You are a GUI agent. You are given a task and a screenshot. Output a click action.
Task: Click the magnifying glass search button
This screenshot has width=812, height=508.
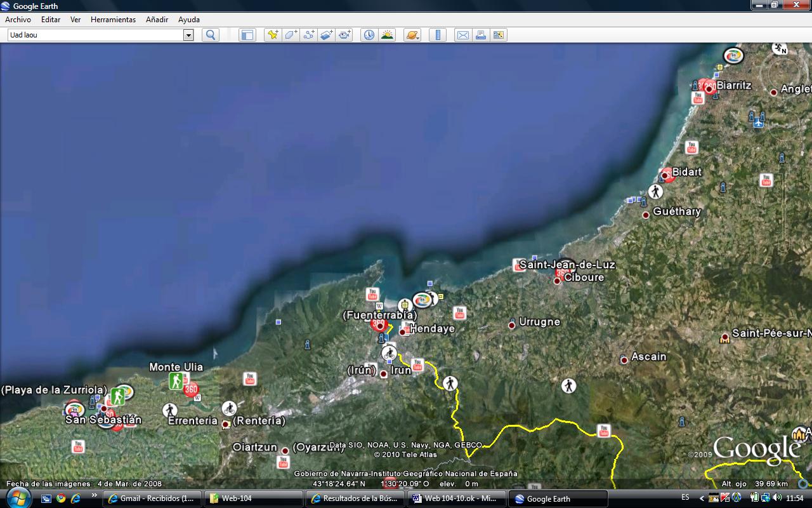pos(211,35)
